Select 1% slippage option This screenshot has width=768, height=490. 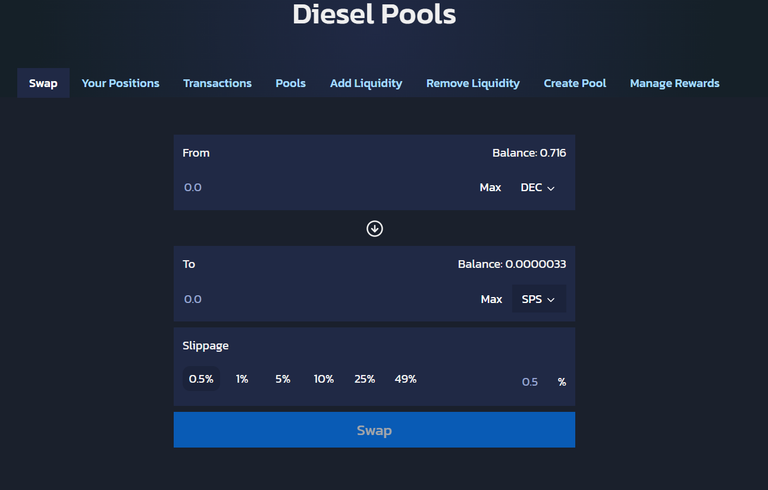point(242,379)
